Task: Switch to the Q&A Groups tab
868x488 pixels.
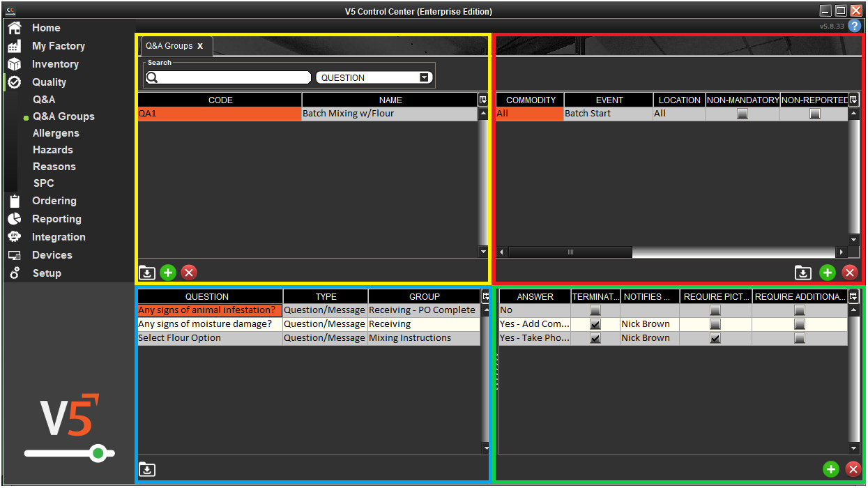Action: (170, 45)
